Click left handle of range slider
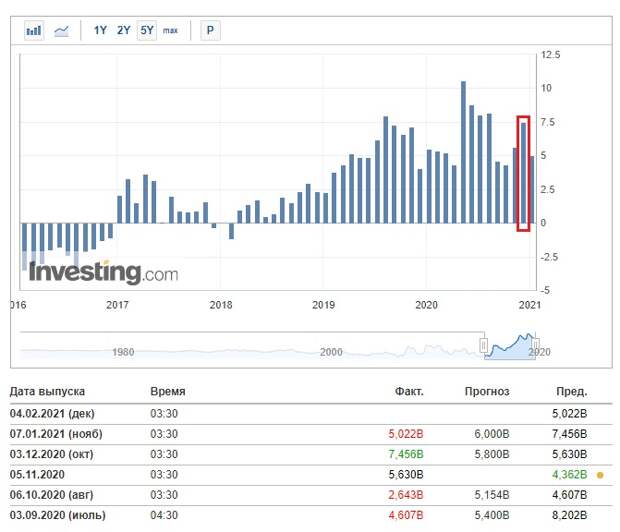620x532 pixels. pyautogui.click(x=484, y=345)
